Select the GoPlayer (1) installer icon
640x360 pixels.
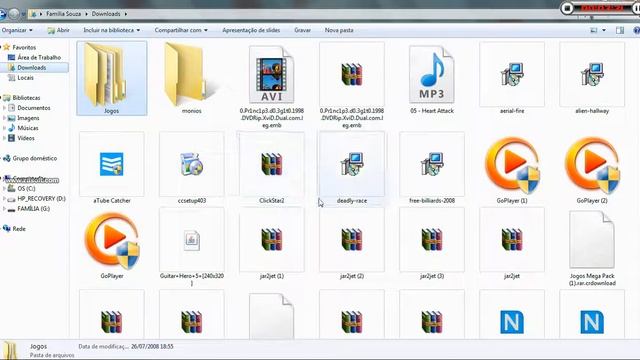(x=512, y=165)
